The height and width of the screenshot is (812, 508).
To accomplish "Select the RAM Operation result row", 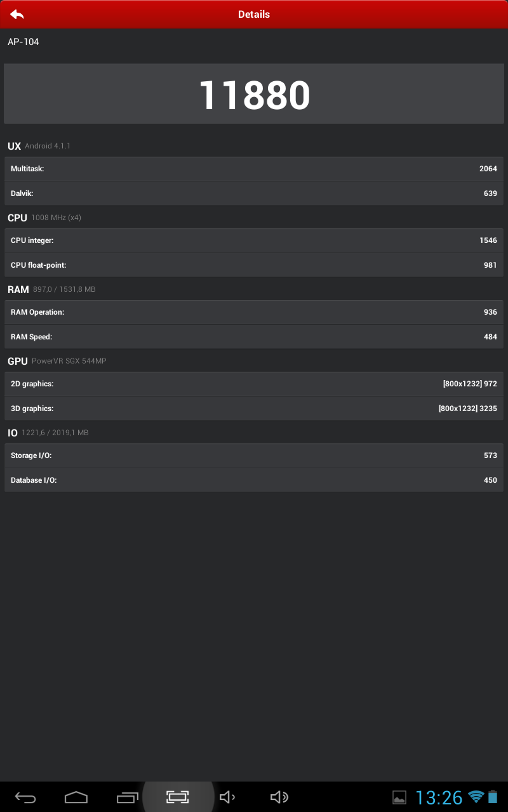I will [x=254, y=312].
